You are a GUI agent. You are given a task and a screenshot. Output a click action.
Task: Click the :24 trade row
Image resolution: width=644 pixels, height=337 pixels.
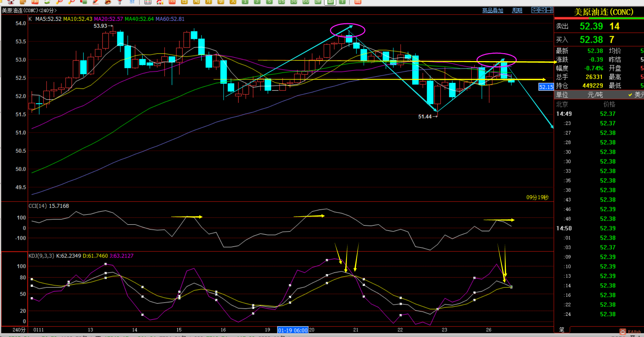tap(599, 314)
